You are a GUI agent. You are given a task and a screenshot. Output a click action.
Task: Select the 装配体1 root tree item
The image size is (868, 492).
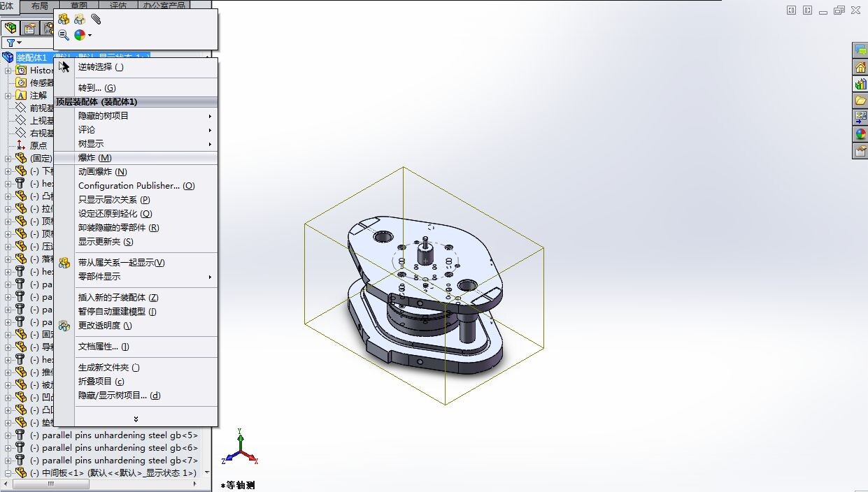tap(31, 57)
